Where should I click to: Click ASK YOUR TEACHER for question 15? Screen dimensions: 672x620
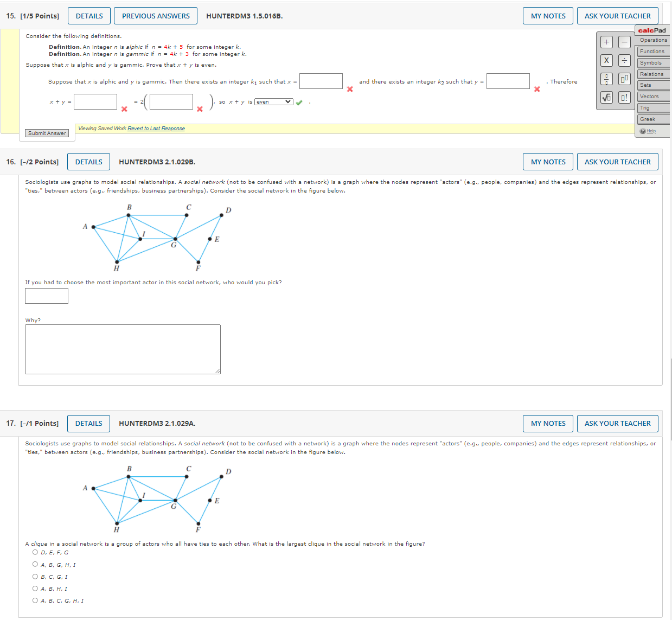click(618, 16)
